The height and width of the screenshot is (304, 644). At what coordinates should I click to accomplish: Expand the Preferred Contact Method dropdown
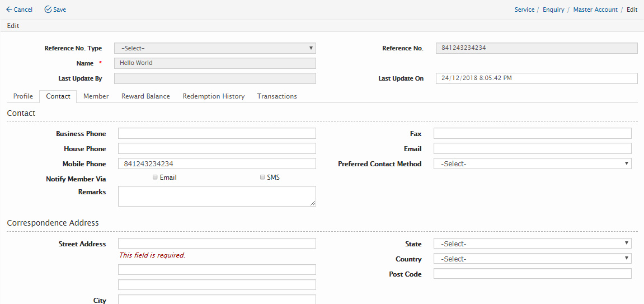[x=532, y=164]
